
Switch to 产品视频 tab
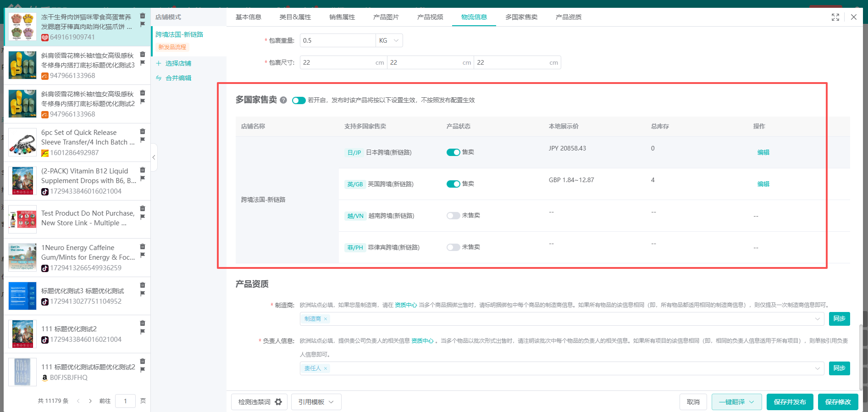(x=430, y=17)
